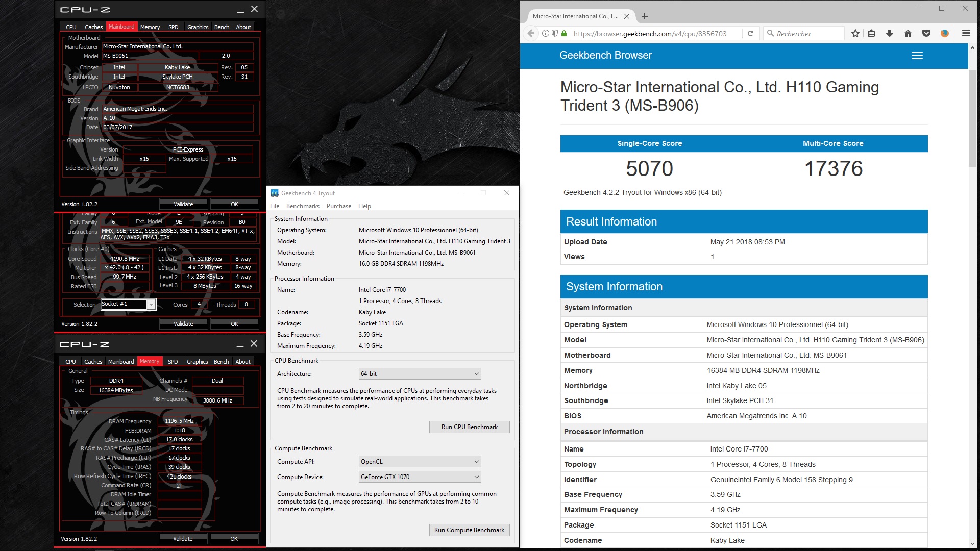980x551 pixels.
Task: Bookmark this page with the star icon
Action: [x=855, y=33]
